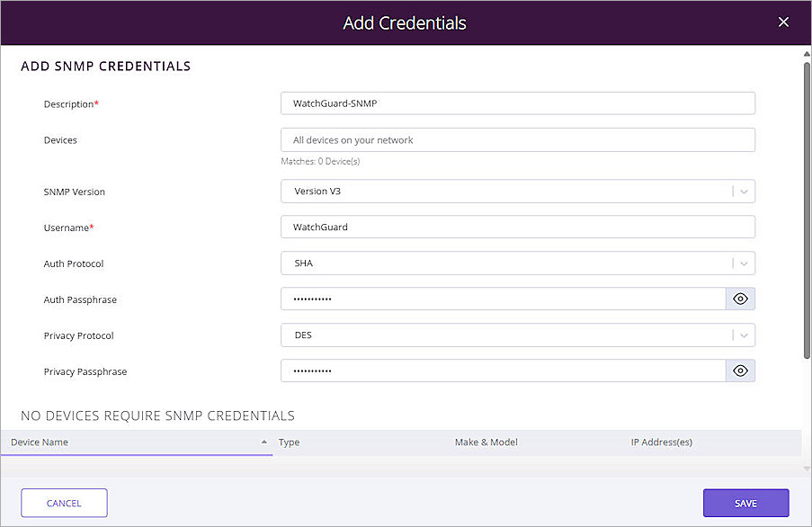Click the Make & Model column header
The image size is (812, 527).
pos(486,442)
